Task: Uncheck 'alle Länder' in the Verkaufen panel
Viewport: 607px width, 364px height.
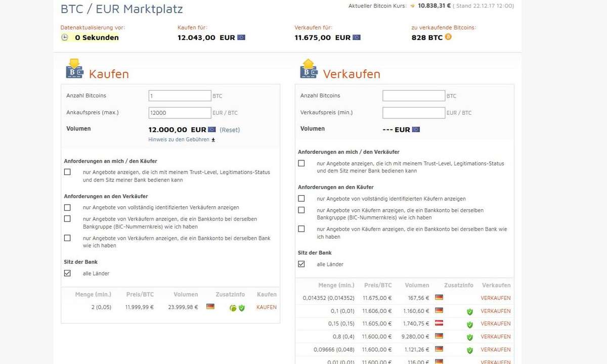Action: click(x=301, y=264)
